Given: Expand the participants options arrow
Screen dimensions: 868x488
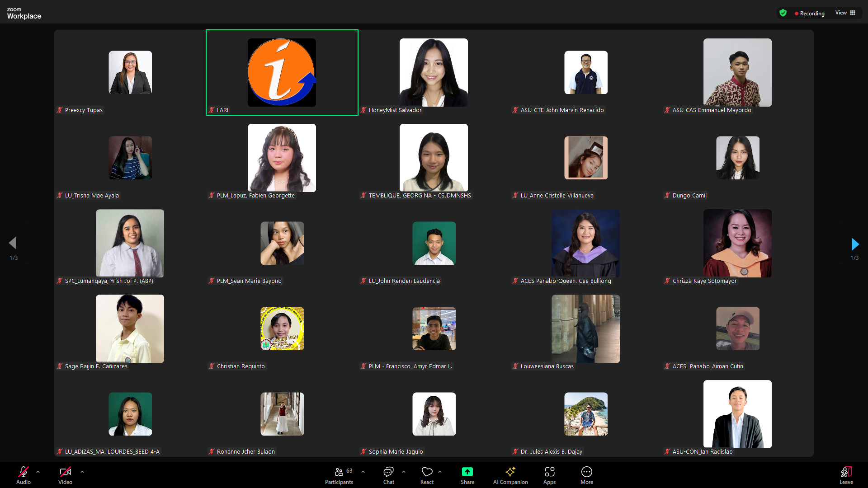Looking at the screenshot, I should click(363, 472).
